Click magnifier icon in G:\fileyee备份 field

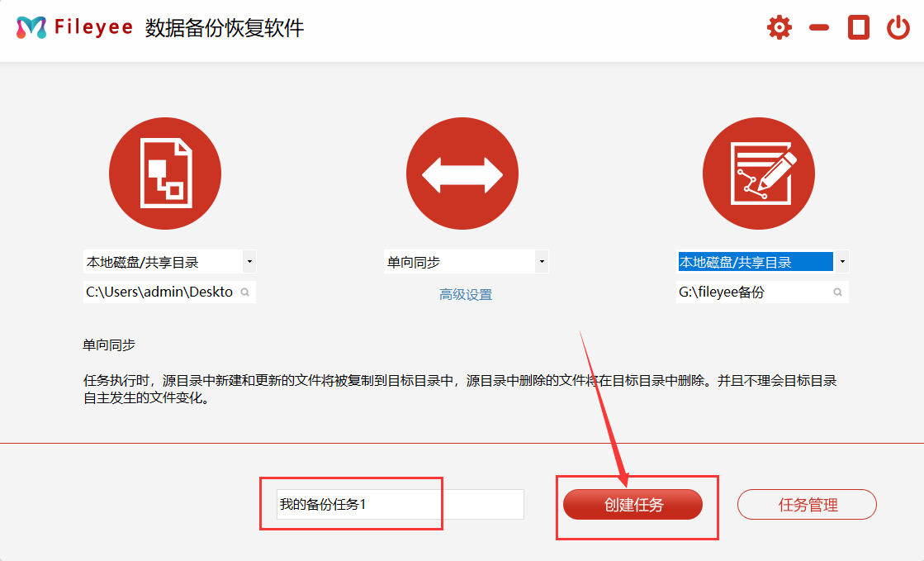click(x=837, y=292)
